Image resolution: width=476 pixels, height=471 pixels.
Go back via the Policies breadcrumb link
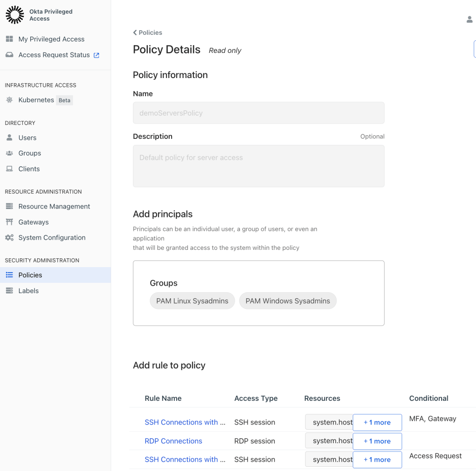tap(147, 33)
